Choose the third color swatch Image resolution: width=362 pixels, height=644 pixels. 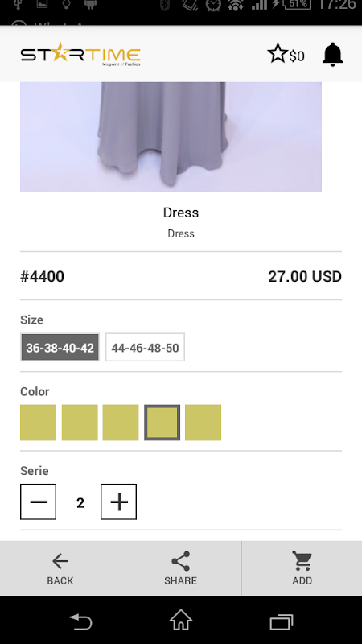(x=121, y=423)
